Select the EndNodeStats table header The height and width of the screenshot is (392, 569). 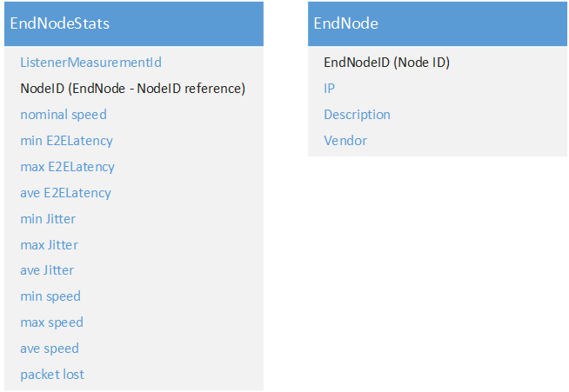tap(134, 23)
